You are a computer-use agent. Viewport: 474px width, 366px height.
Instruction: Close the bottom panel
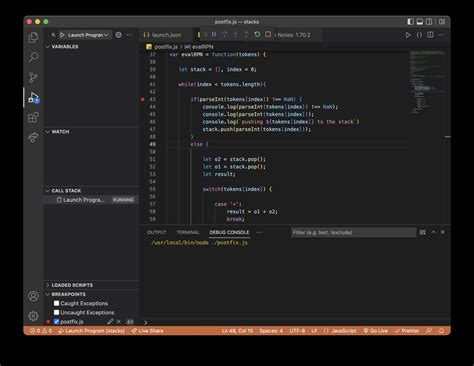[x=443, y=232]
